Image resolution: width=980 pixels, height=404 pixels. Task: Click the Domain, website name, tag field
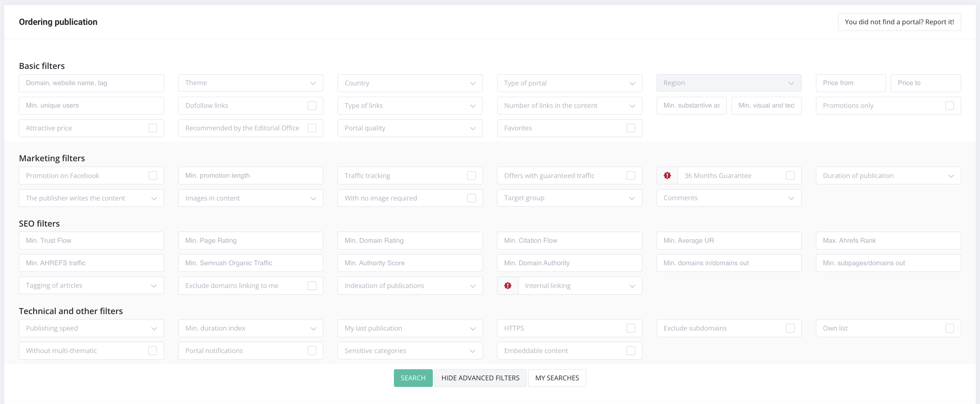(x=91, y=83)
